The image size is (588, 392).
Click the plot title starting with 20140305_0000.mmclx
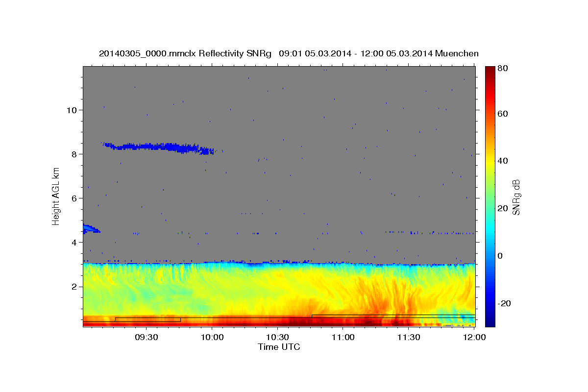point(289,53)
